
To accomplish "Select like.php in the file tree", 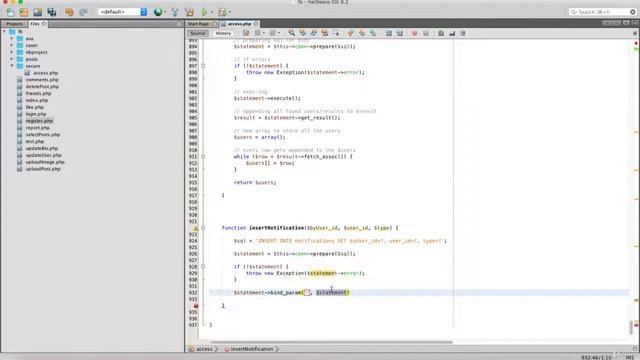I will (35, 107).
